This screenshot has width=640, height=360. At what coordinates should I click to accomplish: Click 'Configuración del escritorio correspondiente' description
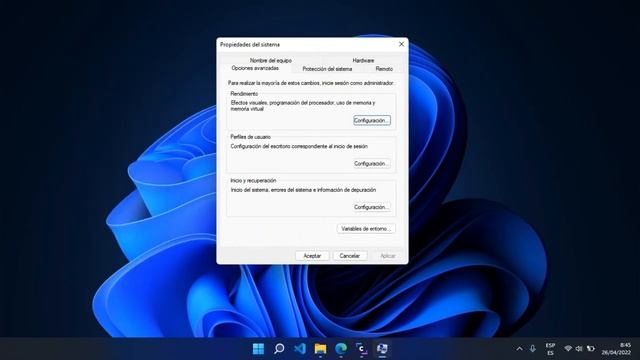(299, 146)
